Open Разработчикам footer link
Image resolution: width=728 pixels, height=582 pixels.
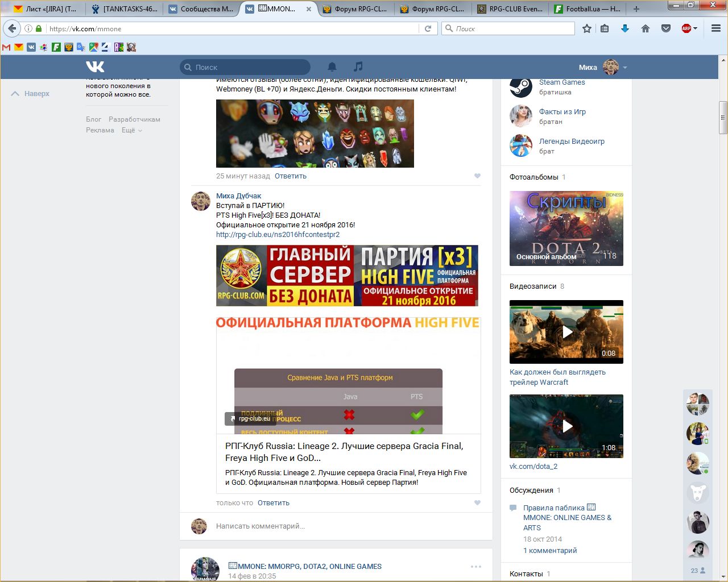point(134,119)
